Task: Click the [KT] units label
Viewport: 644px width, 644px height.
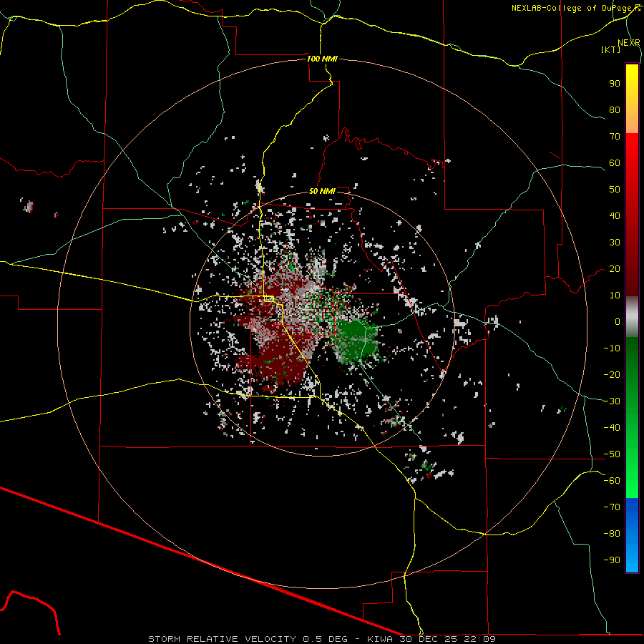Action: [x=610, y=49]
